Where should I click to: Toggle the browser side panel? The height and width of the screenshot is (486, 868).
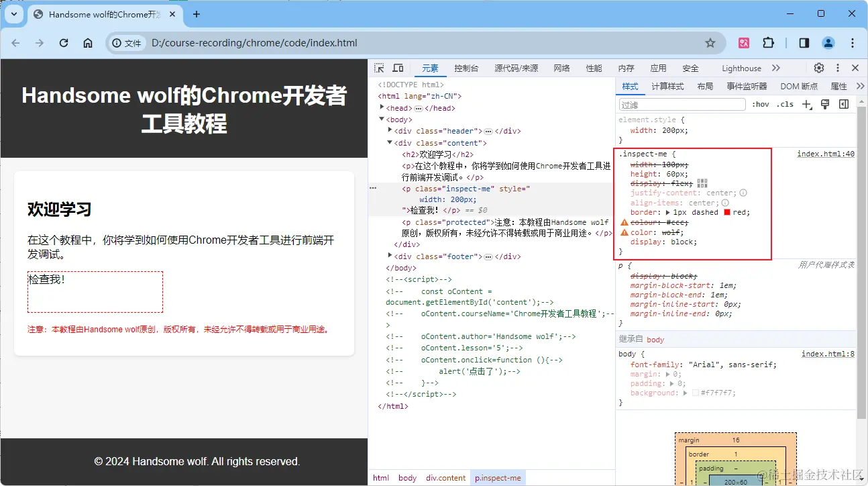[804, 43]
